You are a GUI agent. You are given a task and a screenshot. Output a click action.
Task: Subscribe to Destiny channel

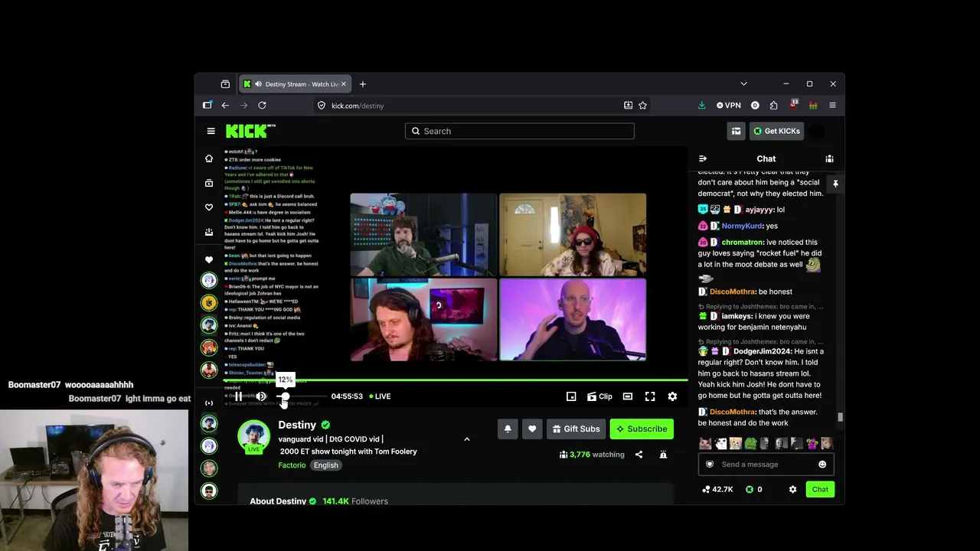[642, 429]
